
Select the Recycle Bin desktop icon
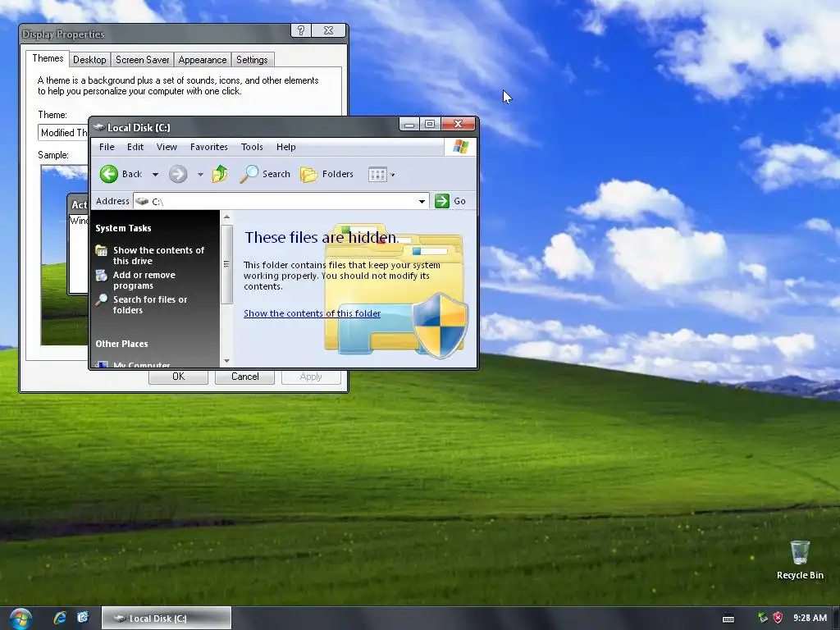point(800,560)
